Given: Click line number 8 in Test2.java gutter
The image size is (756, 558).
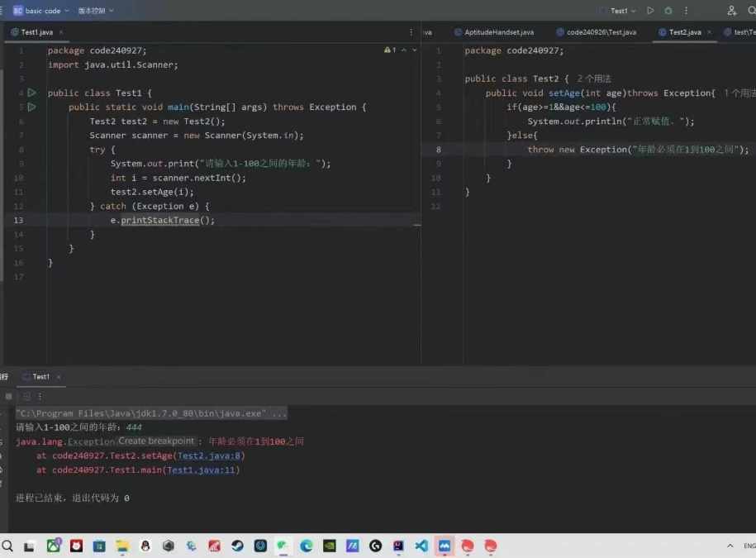Looking at the screenshot, I should pyautogui.click(x=438, y=150).
